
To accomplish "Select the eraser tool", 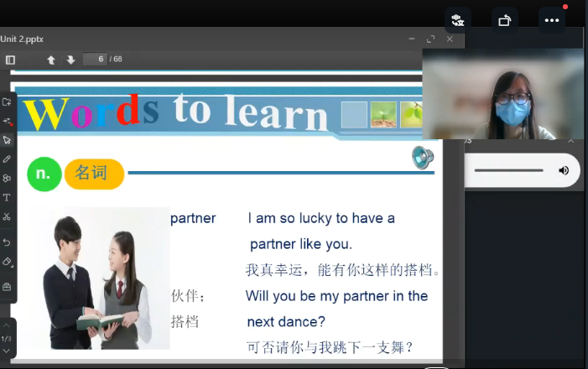I will 7,262.
